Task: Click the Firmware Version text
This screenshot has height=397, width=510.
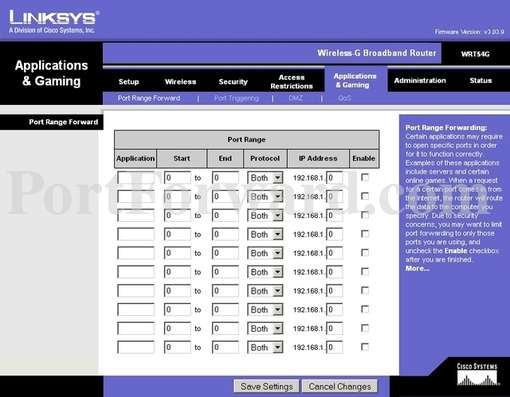Action: click(469, 32)
